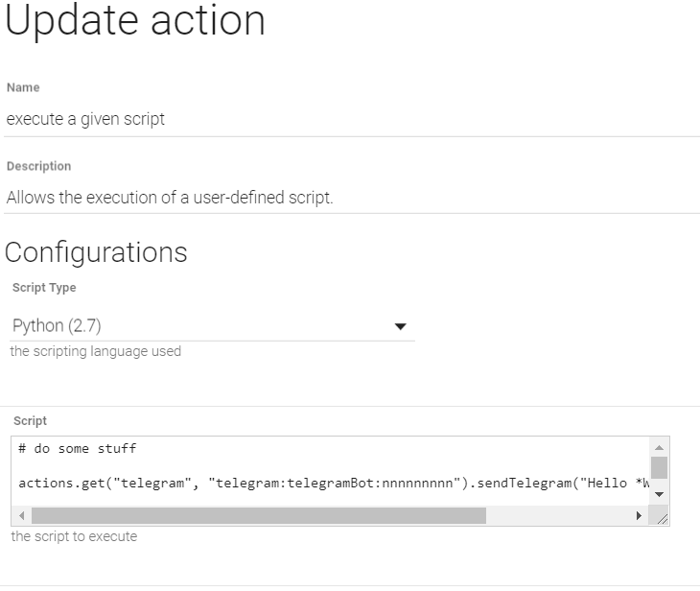
Task: Click the script box's scroll left arrow
Action: (23, 516)
